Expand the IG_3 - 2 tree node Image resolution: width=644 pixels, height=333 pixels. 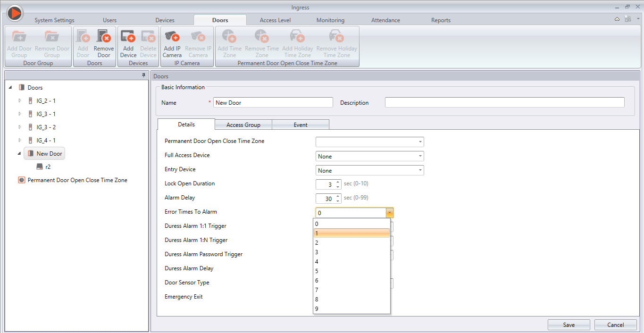pos(20,127)
